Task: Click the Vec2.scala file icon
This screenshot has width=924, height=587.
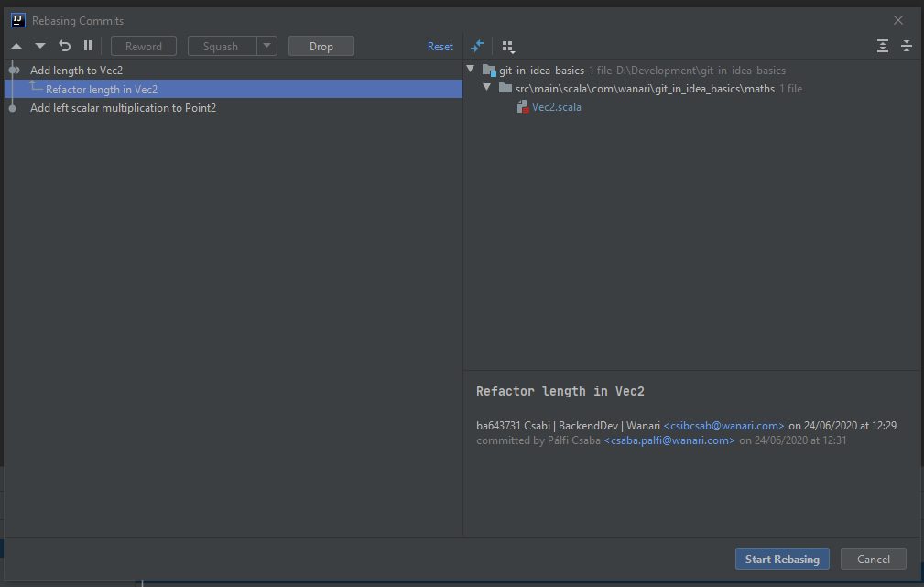Action: pyautogui.click(x=522, y=106)
